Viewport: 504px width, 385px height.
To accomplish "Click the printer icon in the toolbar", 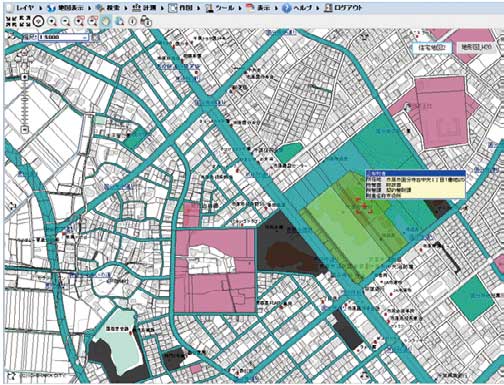I will tap(146, 22).
